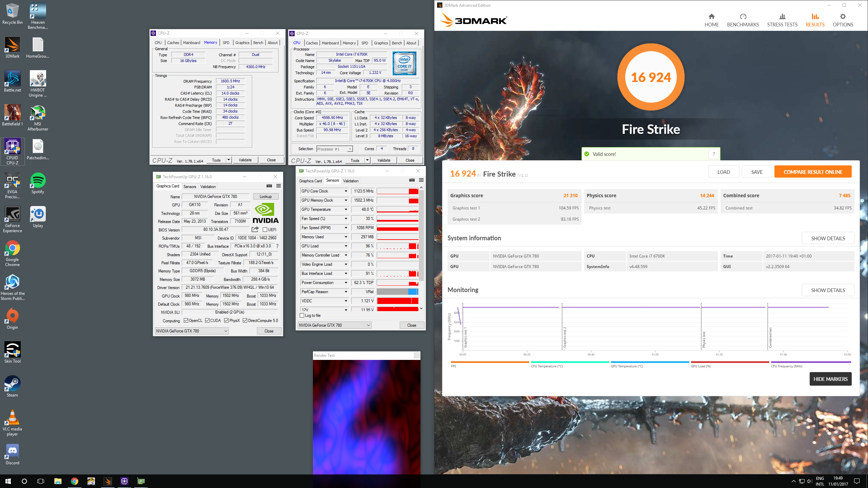Click Valid score help question mark

coord(714,154)
